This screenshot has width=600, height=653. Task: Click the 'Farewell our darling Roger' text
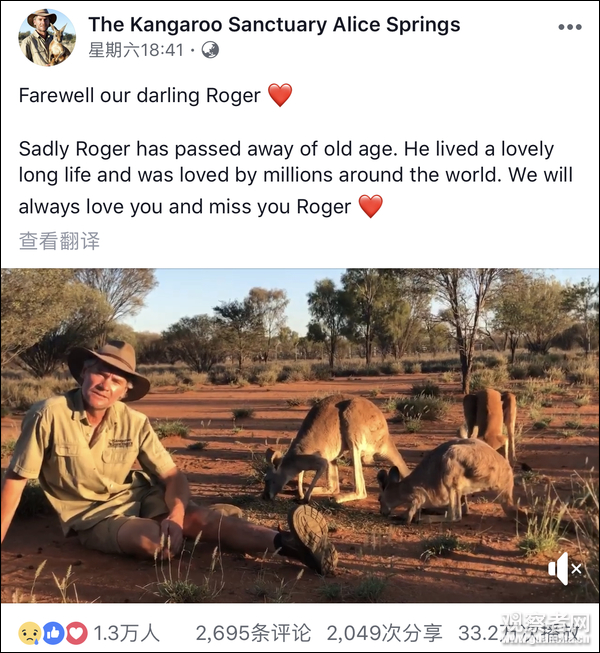click(x=140, y=96)
